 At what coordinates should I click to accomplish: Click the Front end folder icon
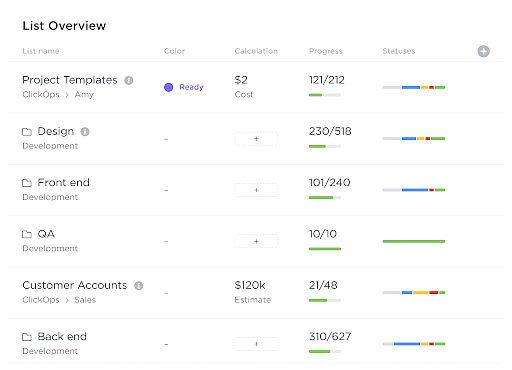(27, 183)
